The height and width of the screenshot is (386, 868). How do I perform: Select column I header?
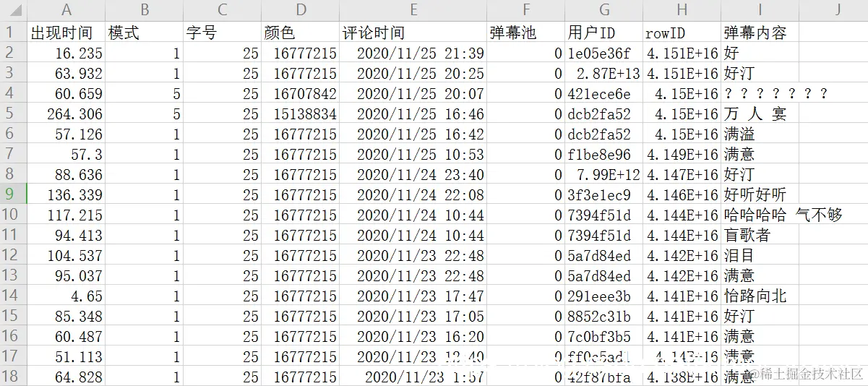coord(760,10)
